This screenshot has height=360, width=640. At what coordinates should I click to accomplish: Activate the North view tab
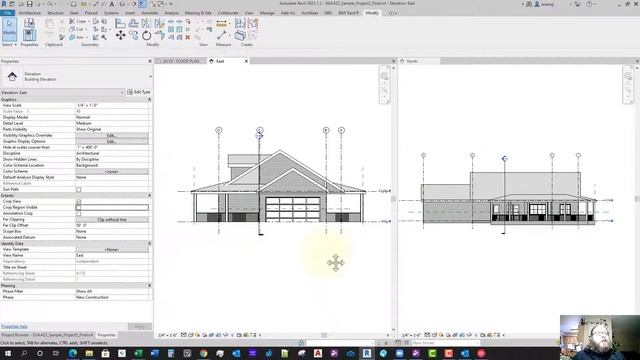tap(419, 61)
